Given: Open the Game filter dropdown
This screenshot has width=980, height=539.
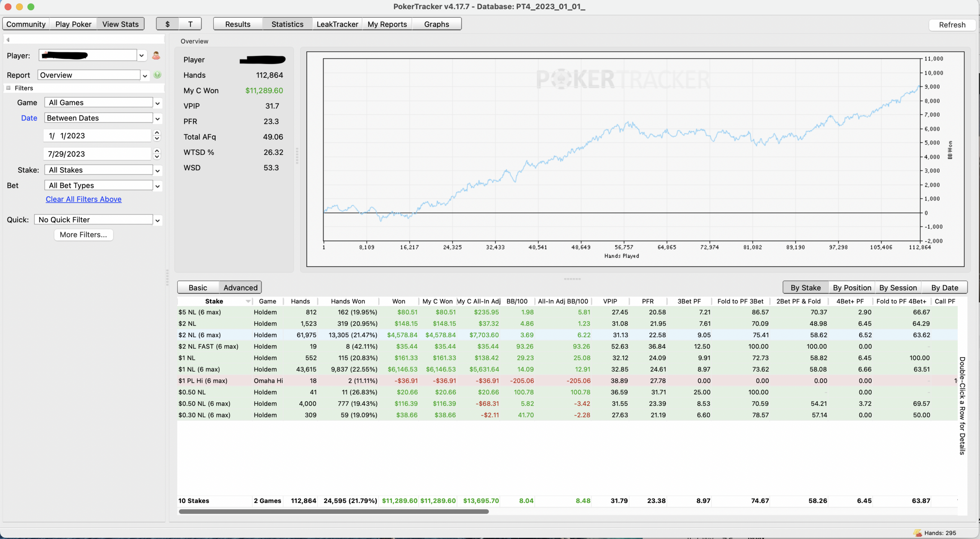Looking at the screenshot, I should click(157, 103).
